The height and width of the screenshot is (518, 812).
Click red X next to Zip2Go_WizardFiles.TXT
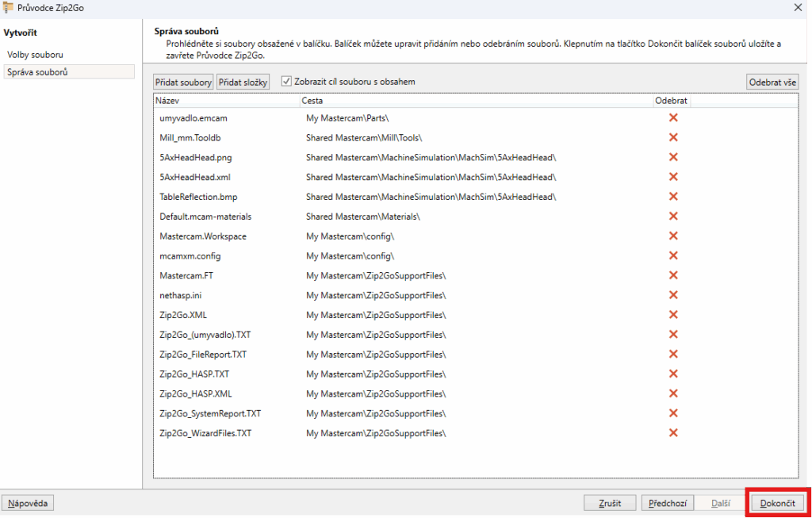point(673,433)
